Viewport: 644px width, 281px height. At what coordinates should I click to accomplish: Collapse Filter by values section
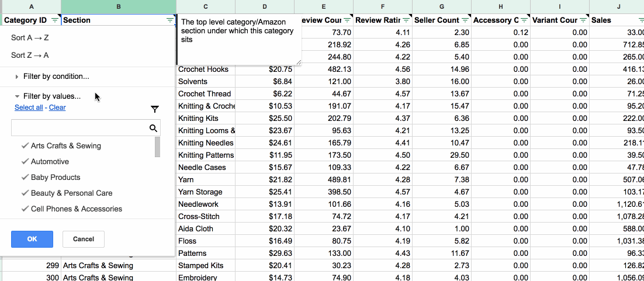48,96
